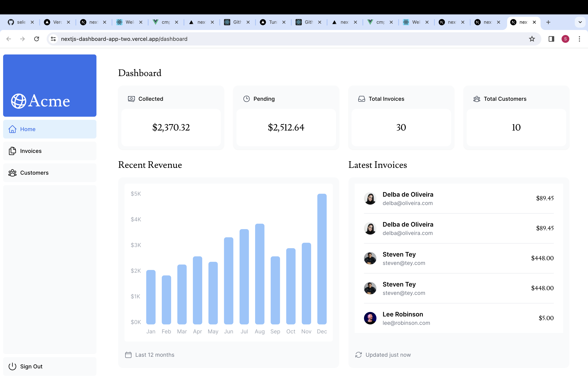Sign out of the dashboard

[50, 366]
